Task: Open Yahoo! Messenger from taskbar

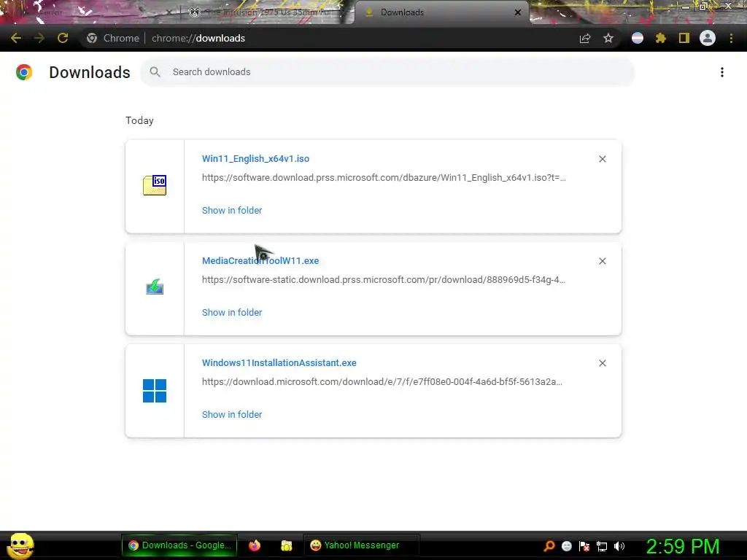Action: click(x=361, y=545)
